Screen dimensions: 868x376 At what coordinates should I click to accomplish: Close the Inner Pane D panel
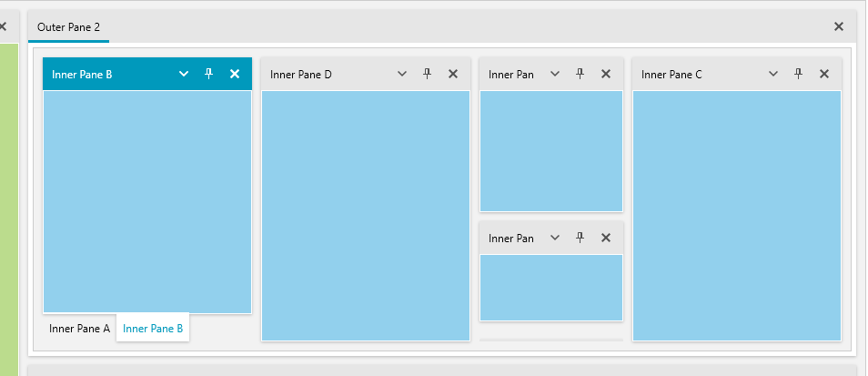[x=453, y=74]
